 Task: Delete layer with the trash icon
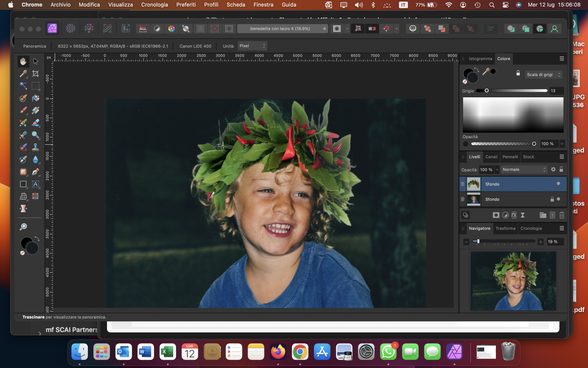(x=562, y=215)
